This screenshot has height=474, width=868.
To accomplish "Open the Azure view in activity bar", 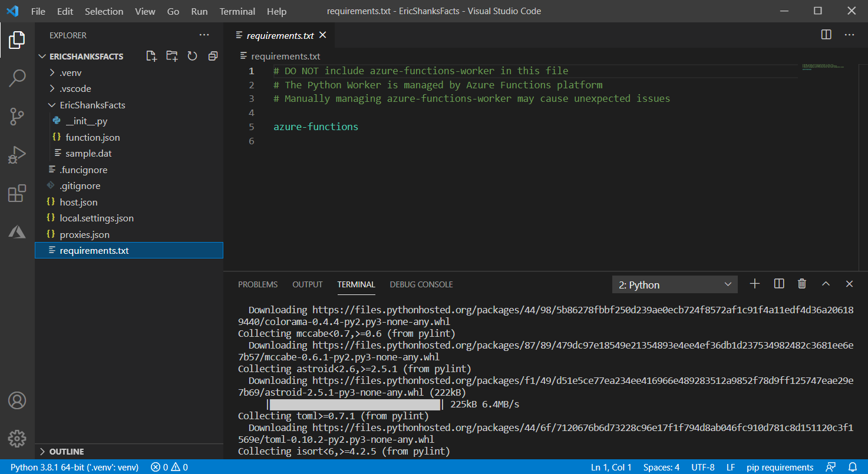I will click(x=17, y=232).
